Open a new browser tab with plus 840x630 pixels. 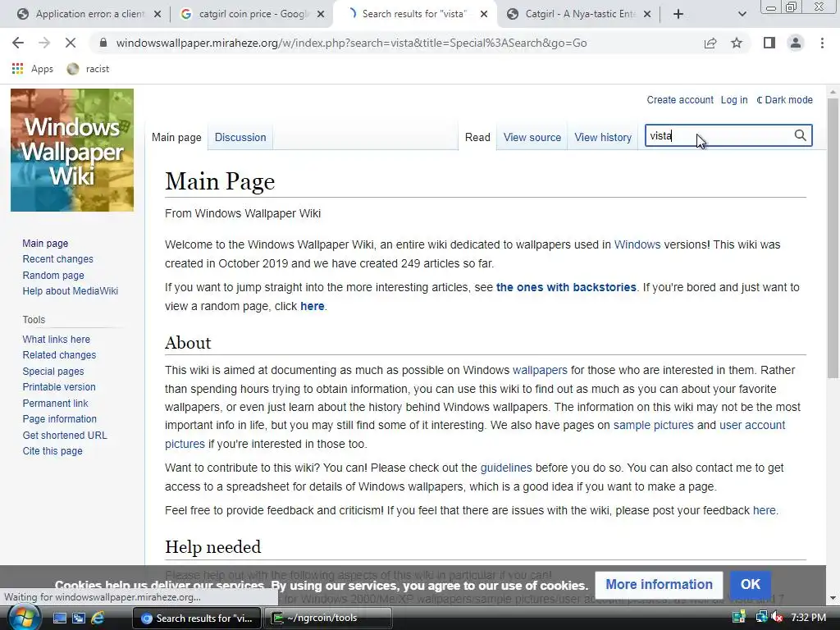(x=678, y=14)
